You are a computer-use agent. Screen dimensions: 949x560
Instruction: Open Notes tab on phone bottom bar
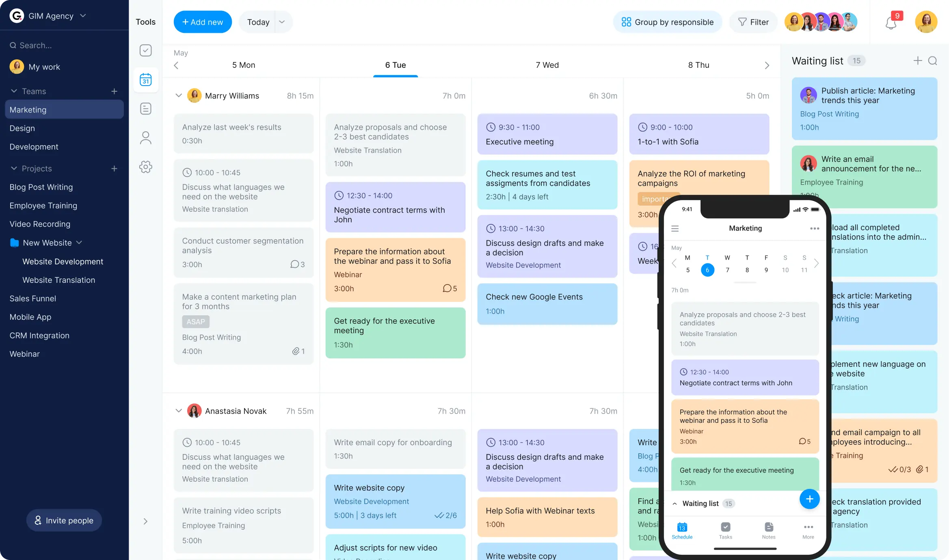[x=769, y=530]
